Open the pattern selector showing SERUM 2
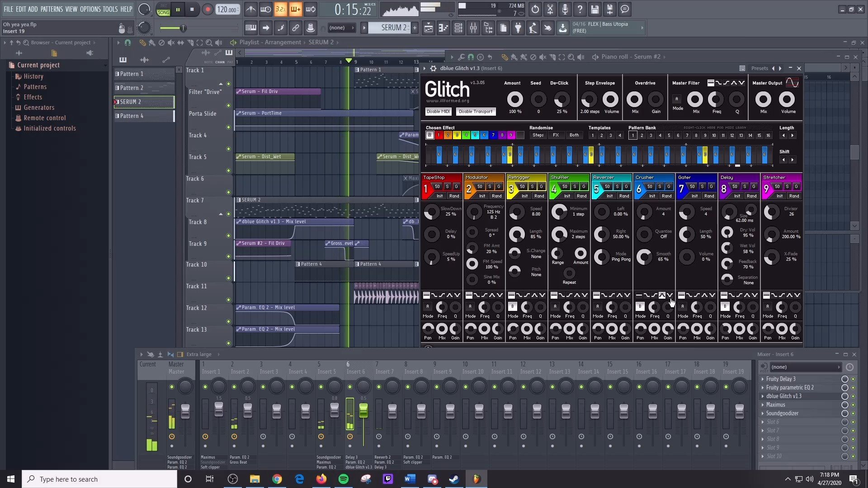Screen dimensions: 868x488 (390, 28)
